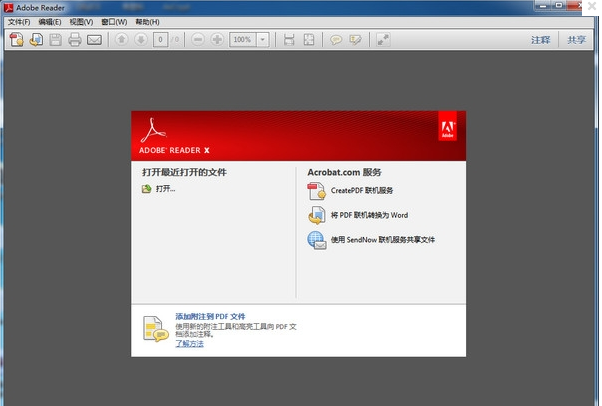
Task: Go to next page with down arrow
Action: click(x=141, y=39)
